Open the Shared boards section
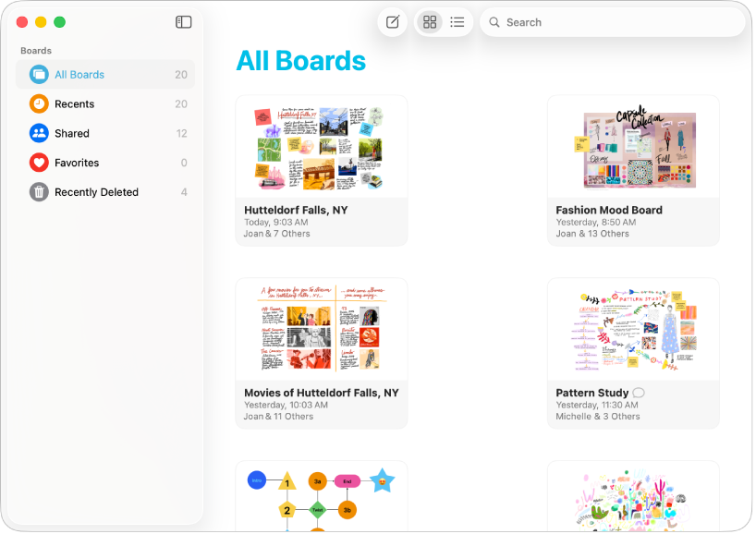 [x=73, y=133]
